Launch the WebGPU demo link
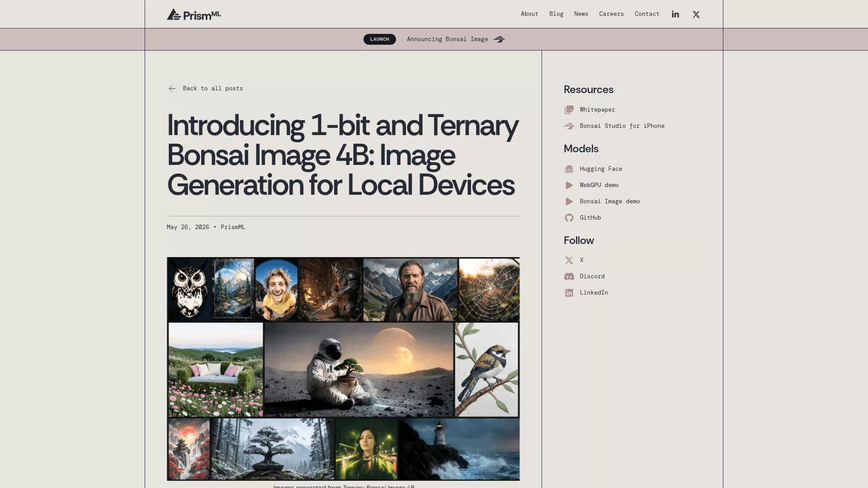 599,185
